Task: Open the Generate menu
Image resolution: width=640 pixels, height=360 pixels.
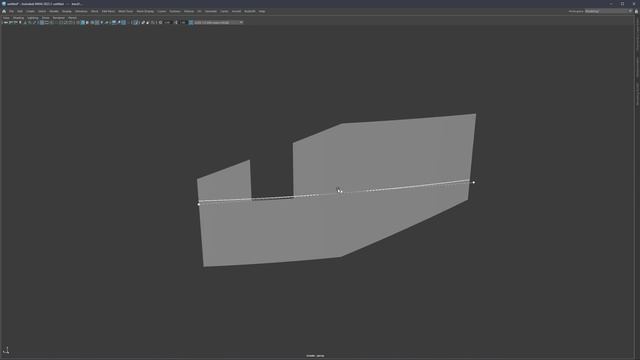Action: point(211,11)
